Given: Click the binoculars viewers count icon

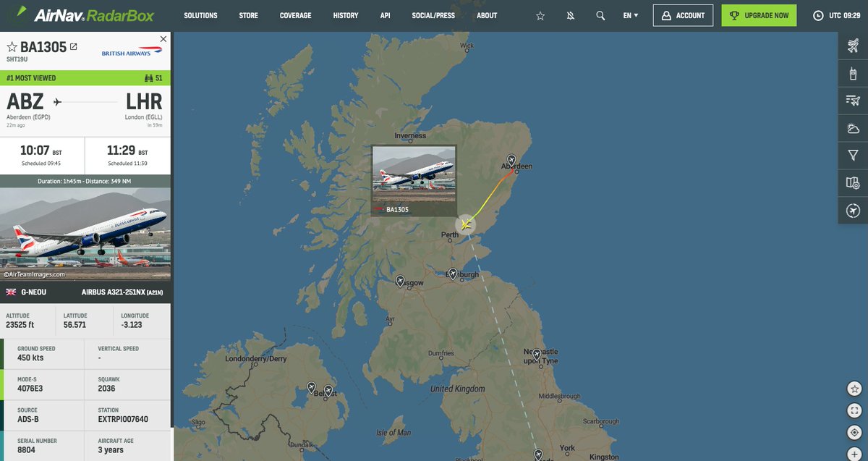Looking at the screenshot, I should 148,78.
